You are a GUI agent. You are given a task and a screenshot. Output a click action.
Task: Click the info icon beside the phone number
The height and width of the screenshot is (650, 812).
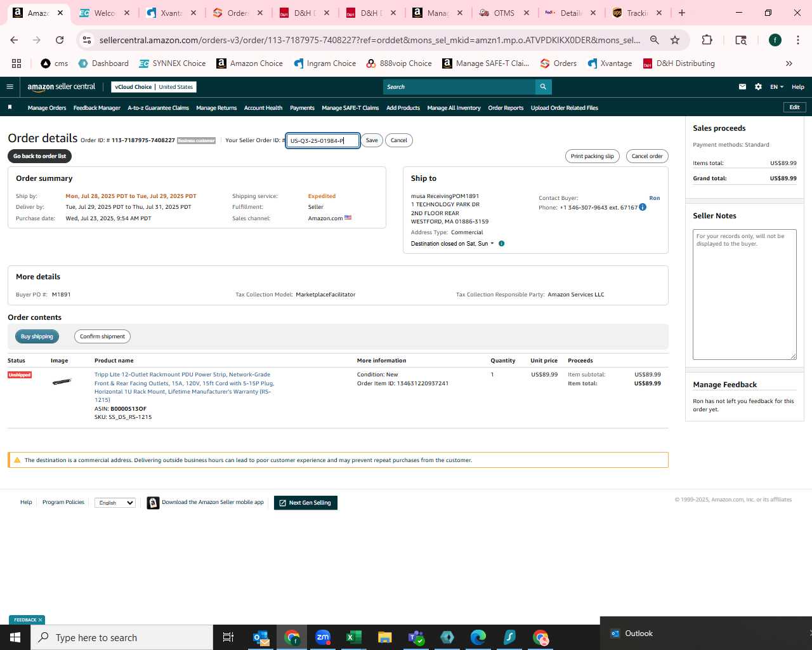click(x=643, y=207)
